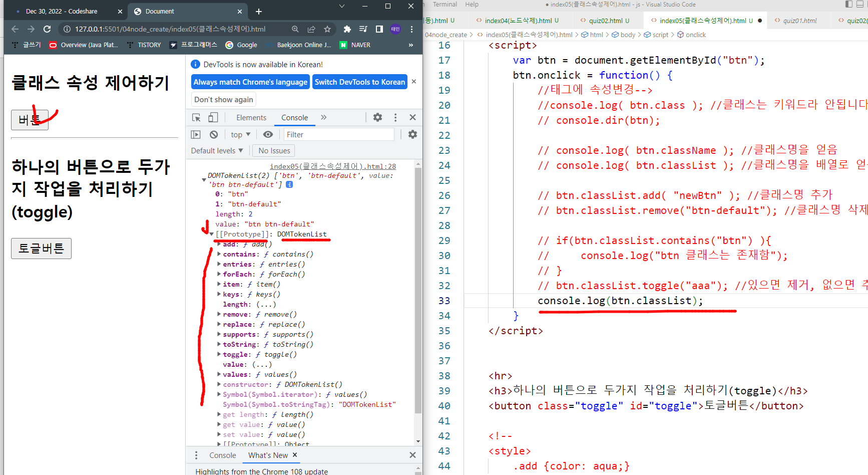Toggle Chrome side panel icon
Viewport: 868px width, 475px height.
[x=379, y=29]
